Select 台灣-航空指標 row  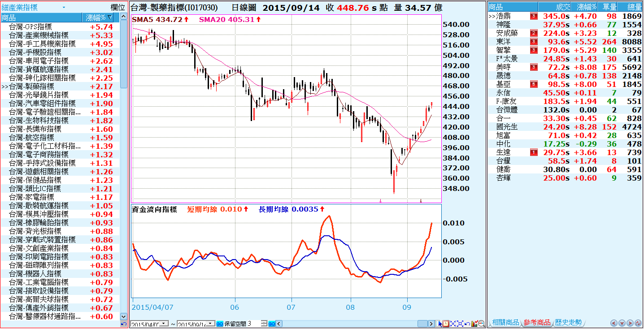(60, 138)
